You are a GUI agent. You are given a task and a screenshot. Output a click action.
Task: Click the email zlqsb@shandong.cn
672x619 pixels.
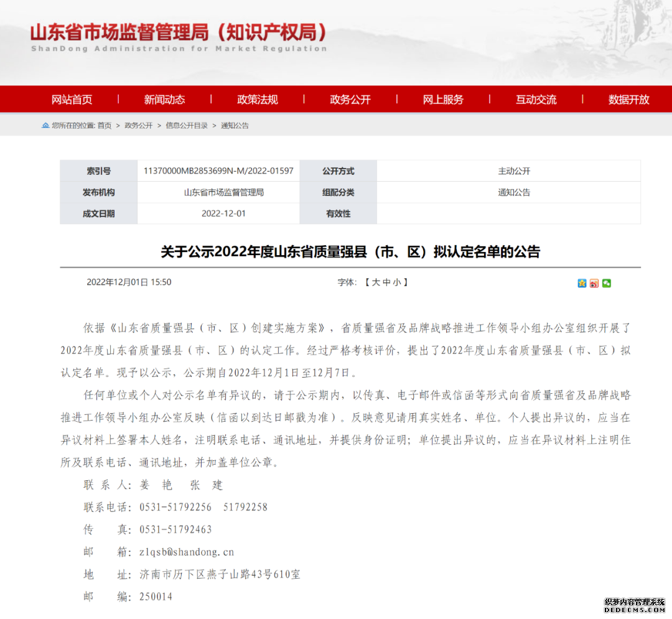(x=187, y=552)
